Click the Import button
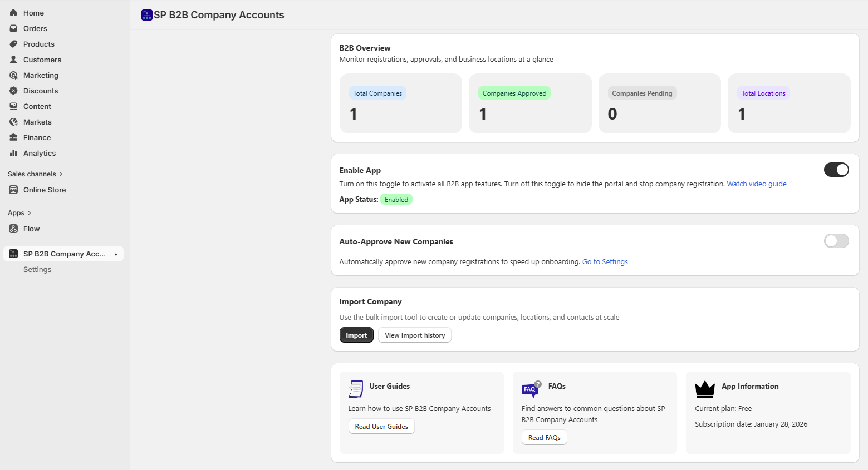 pyautogui.click(x=356, y=335)
